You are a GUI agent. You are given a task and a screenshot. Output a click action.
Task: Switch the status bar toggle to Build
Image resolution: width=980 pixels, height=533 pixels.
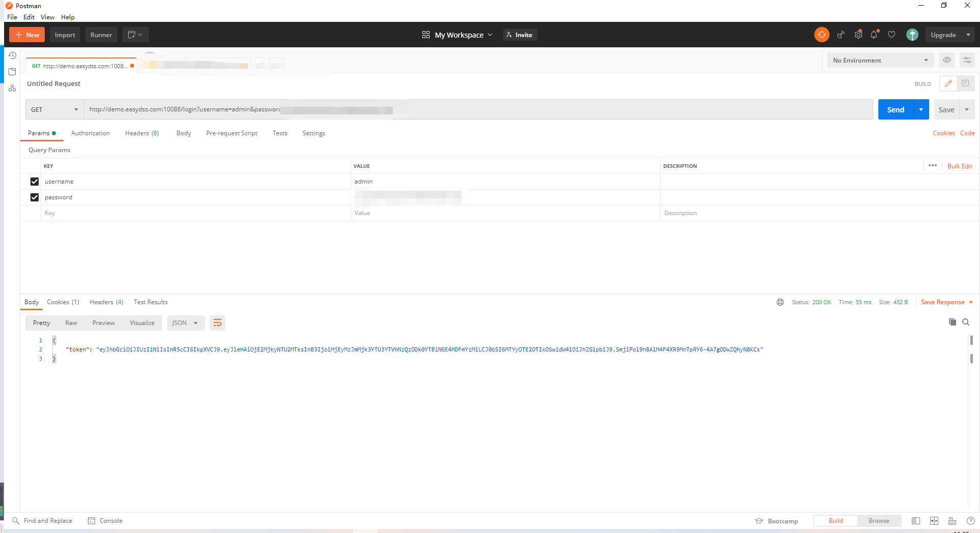836,521
